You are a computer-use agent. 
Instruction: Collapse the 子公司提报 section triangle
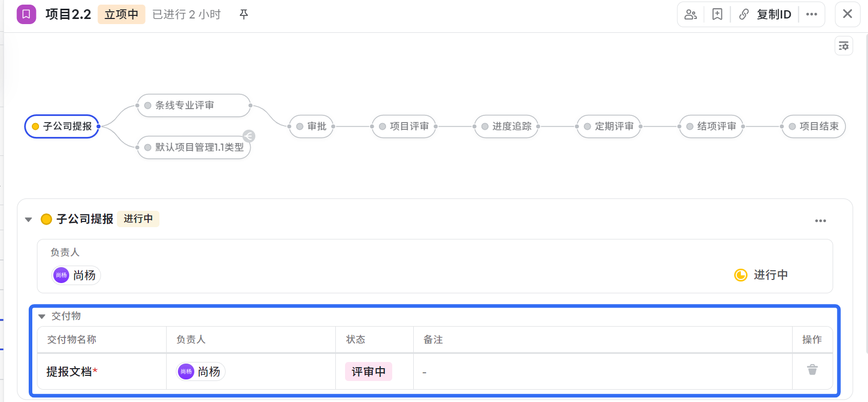(x=29, y=219)
